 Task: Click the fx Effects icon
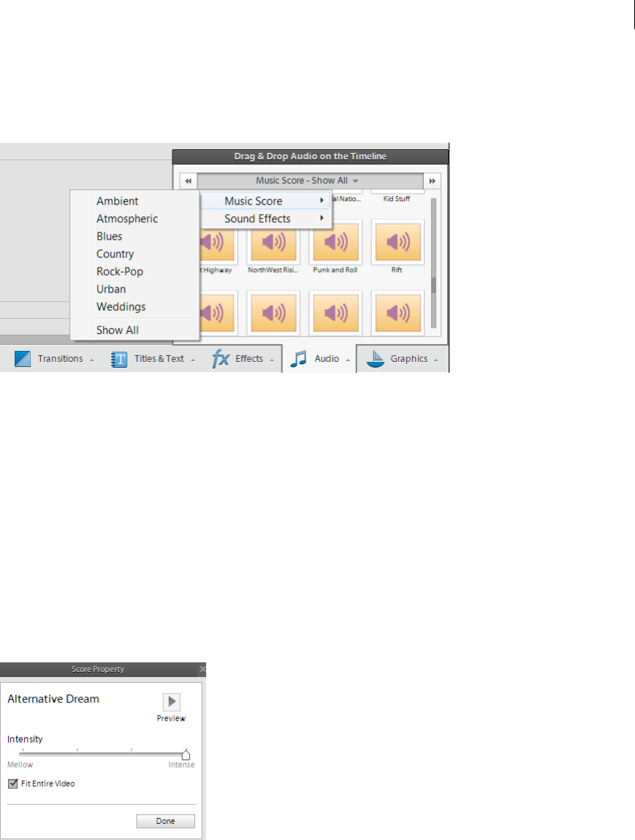(x=221, y=358)
